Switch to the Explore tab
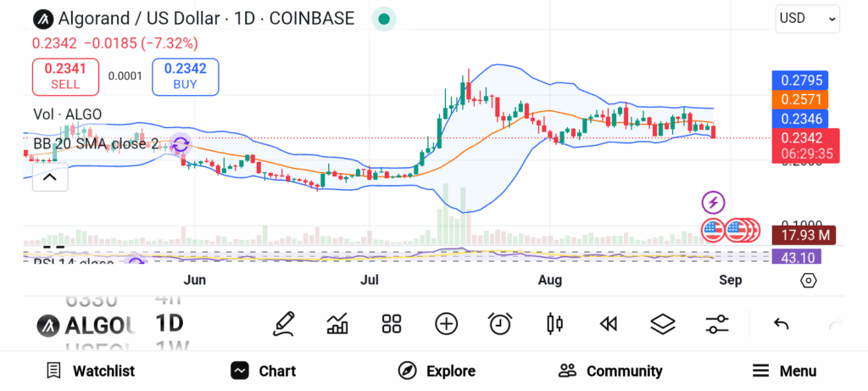 click(437, 371)
